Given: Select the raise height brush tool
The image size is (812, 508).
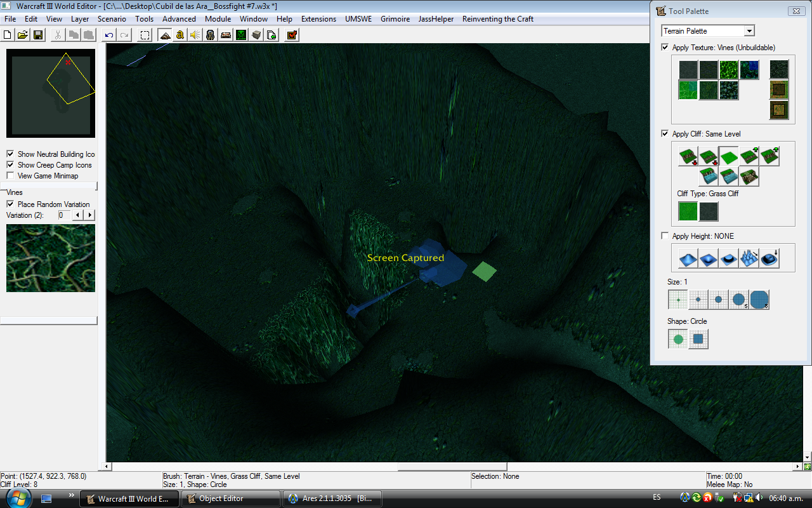Looking at the screenshot, I should pyautogui.click(x=688, y=258).
